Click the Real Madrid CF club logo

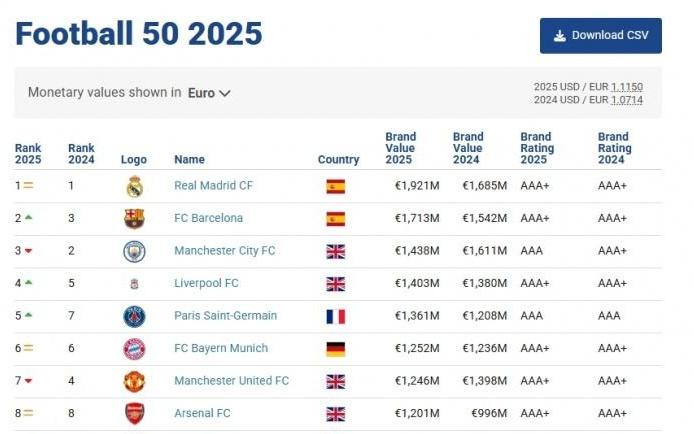coord(134,186)
